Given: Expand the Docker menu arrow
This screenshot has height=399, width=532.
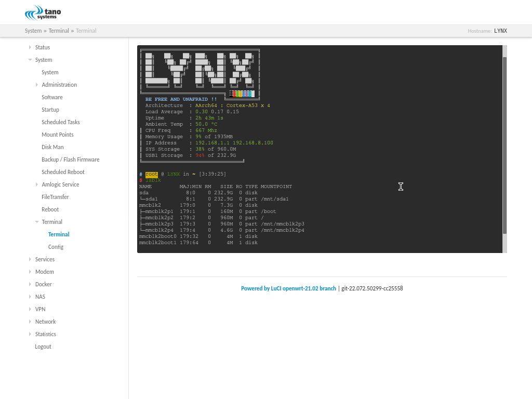Looking at the screenshot, I should pos(30,284).
